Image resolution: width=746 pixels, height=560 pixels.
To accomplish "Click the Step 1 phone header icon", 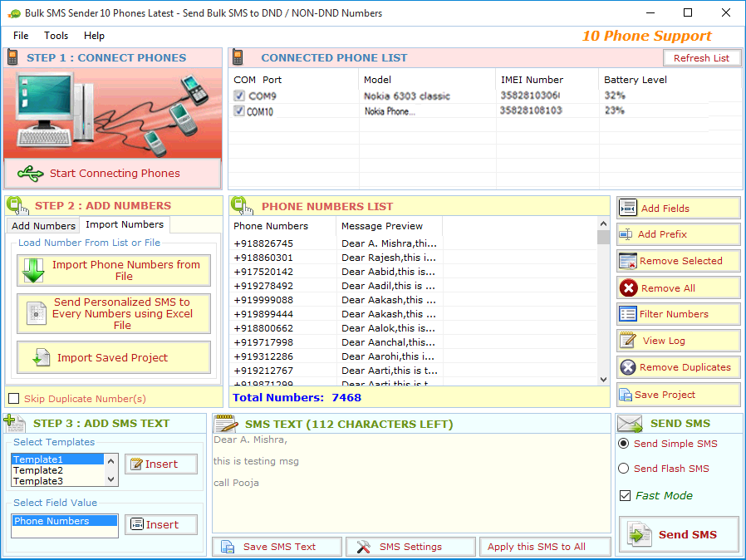I will 12,57.
